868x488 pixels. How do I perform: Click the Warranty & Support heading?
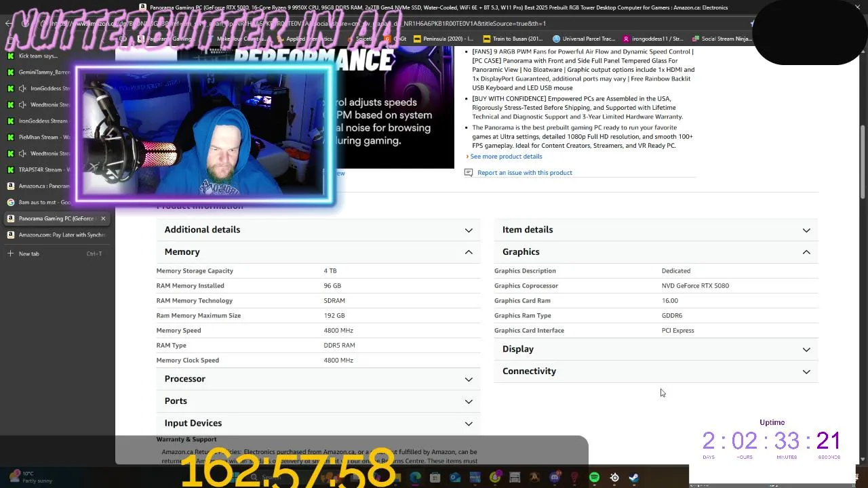coord(186,439)
